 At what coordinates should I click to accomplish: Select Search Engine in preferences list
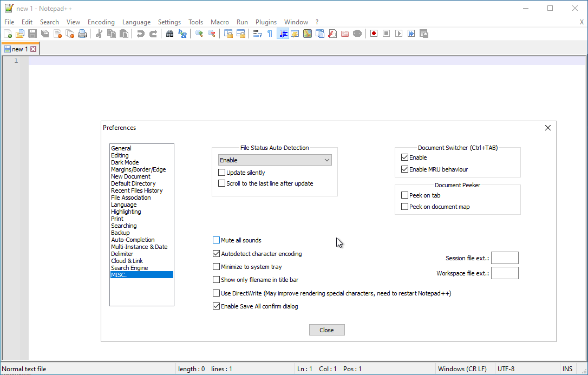(142, 268)
